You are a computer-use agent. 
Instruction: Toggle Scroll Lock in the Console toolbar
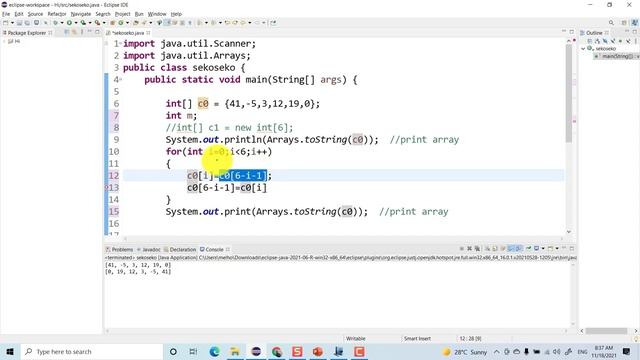tap(495, 248)
